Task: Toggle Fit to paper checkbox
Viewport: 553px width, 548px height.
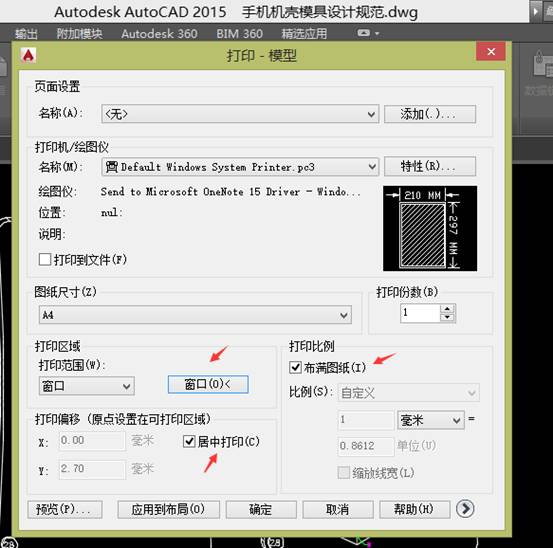Action: click(x=295, y=367)
